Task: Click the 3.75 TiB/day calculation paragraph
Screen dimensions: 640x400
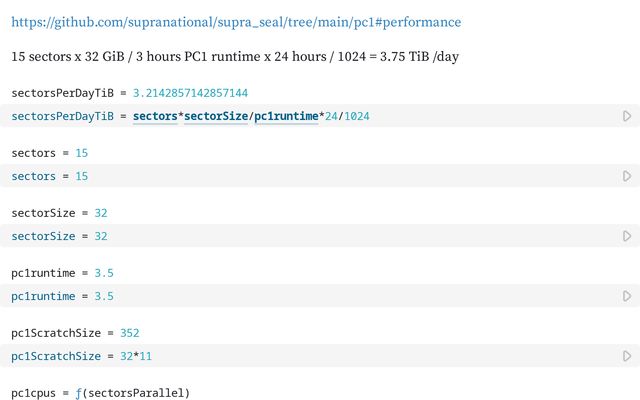Action: [x=236, y=57]
